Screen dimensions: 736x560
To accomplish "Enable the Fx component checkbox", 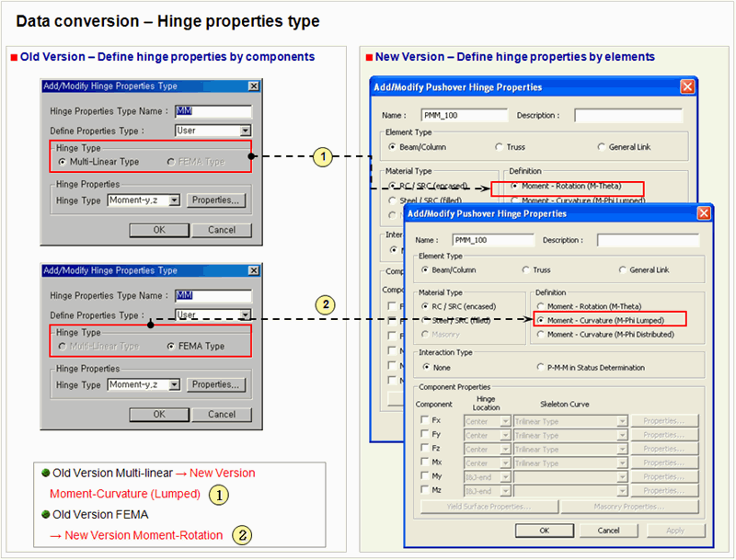I will point(425,420).
